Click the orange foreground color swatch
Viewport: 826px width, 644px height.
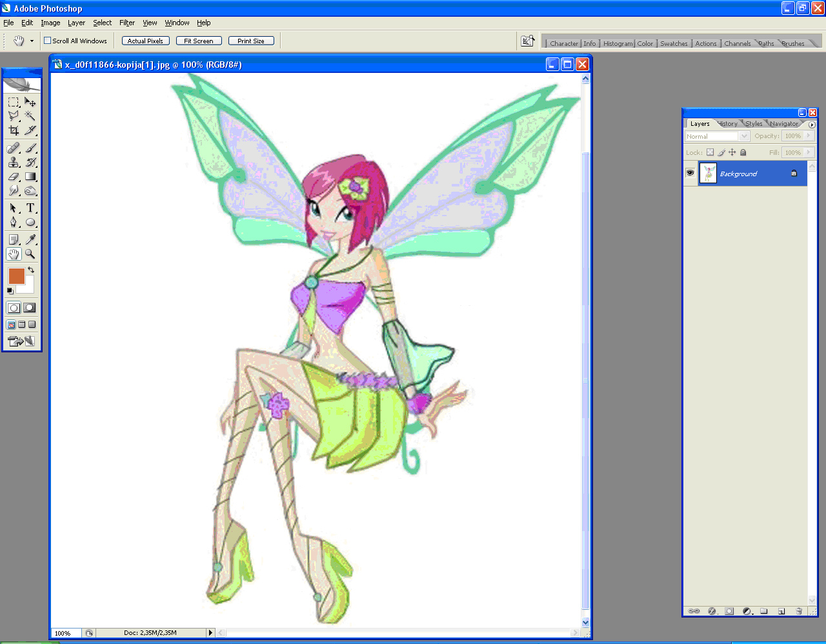[16, 276]
